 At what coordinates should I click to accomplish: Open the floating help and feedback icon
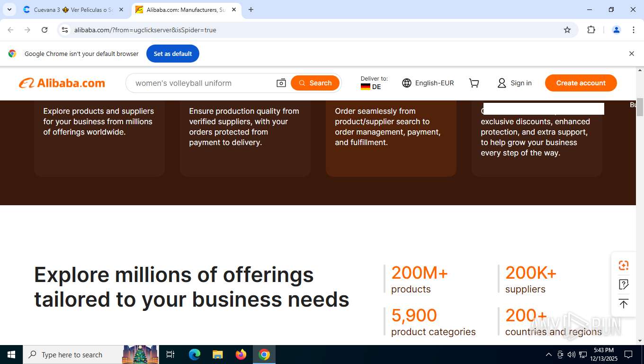(624, 284)
